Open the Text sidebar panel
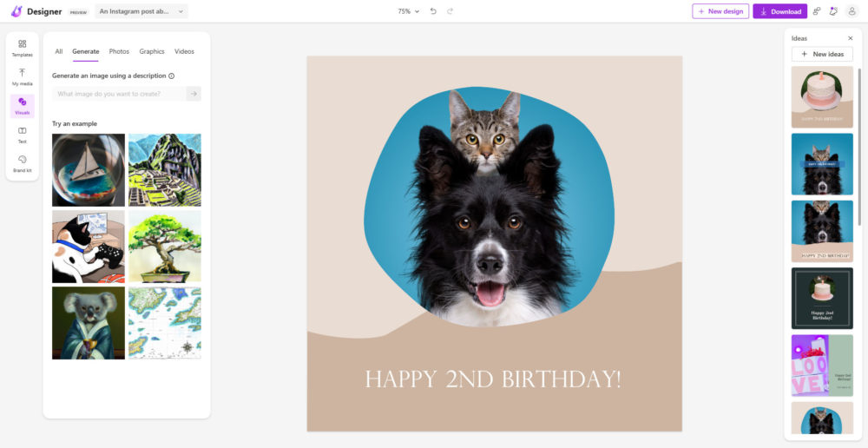Screen dimensions: 868x448 [x=23, y=135]
